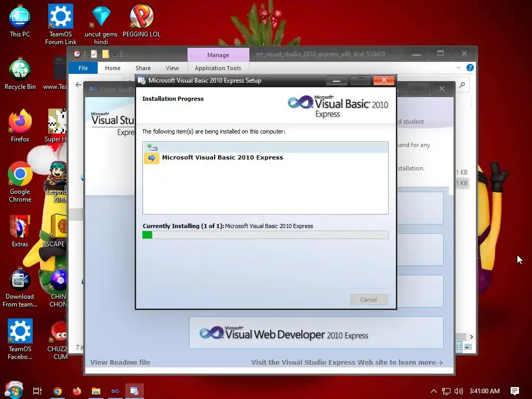The image size is (532, 399).
Task: Open Task View on taskbar
Action: tap(37, 391)
